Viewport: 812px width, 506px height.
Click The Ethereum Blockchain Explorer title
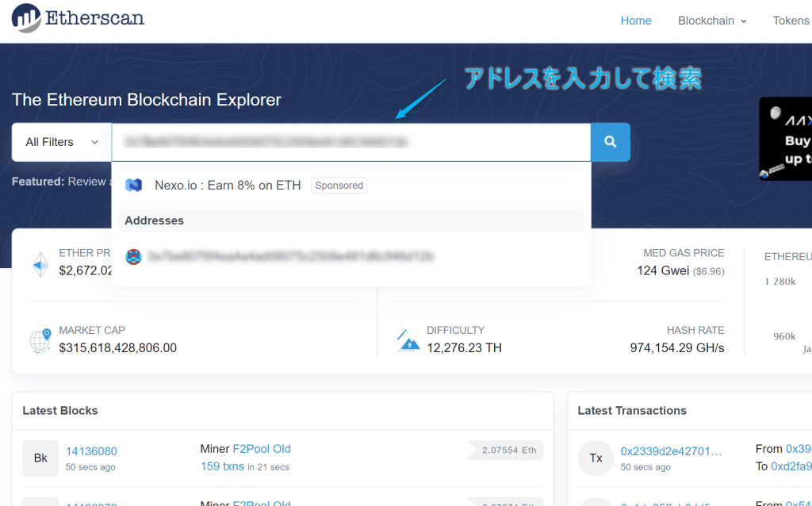point(147,99)
